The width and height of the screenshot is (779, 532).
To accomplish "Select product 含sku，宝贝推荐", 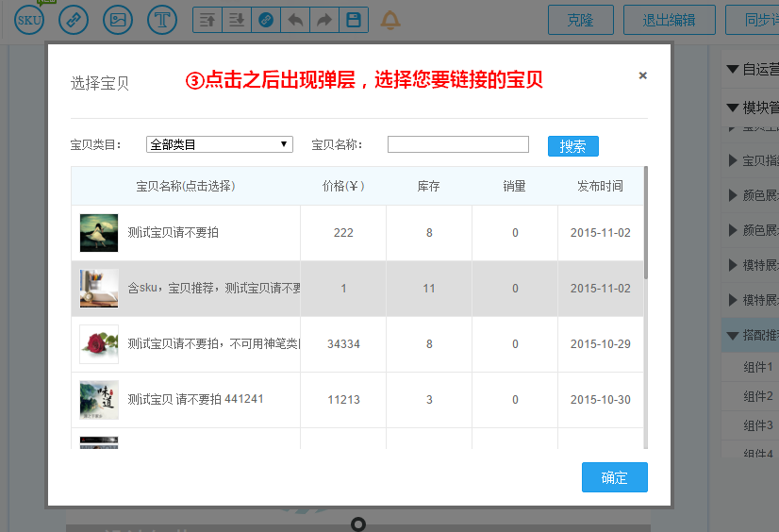I will point(214,288).
